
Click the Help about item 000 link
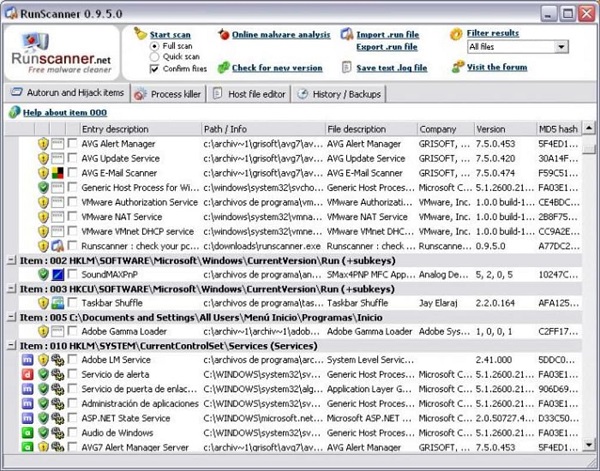65,112
